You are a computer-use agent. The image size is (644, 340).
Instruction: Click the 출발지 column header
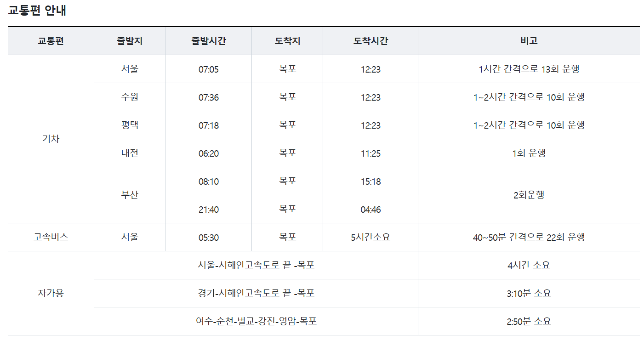point(130,41)
